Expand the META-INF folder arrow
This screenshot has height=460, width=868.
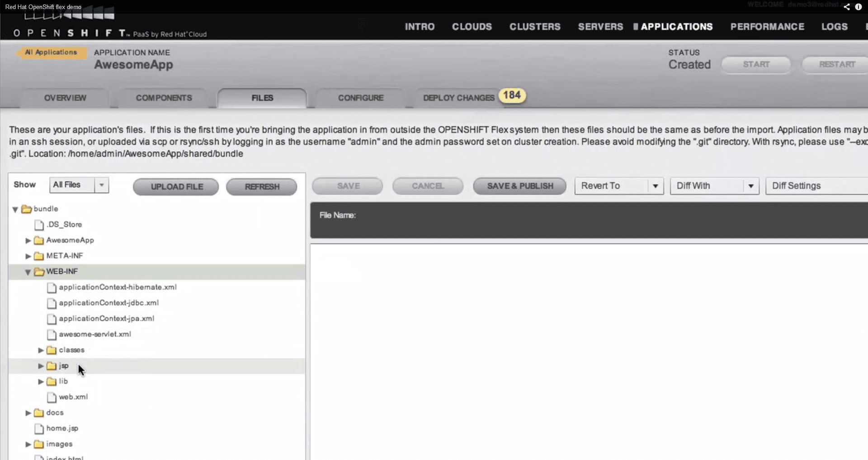(x=28, y=256)
